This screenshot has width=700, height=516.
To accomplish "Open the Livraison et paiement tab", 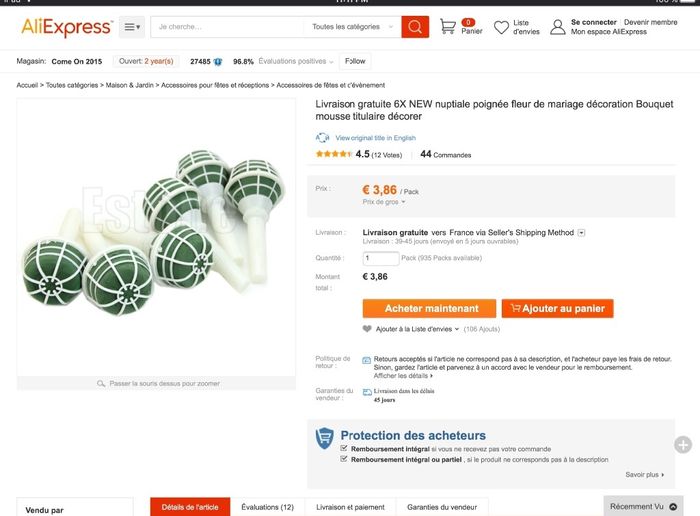I will 350,507.
